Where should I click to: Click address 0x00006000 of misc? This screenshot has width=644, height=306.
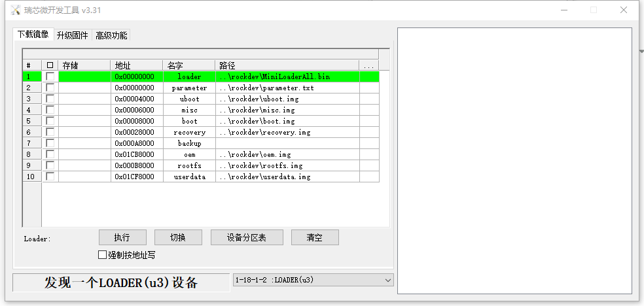pos(137,110)
